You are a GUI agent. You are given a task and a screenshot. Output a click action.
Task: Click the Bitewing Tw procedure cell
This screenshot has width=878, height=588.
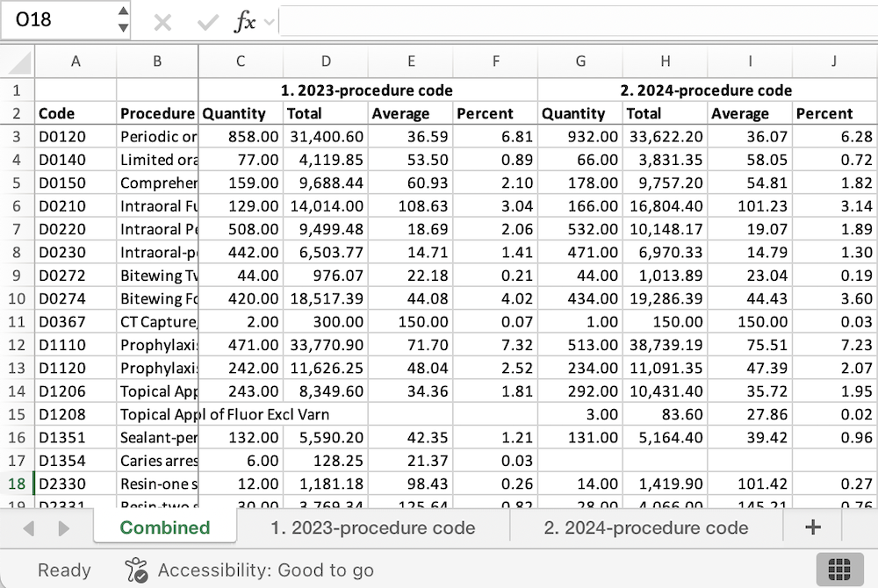click(157, 276)
